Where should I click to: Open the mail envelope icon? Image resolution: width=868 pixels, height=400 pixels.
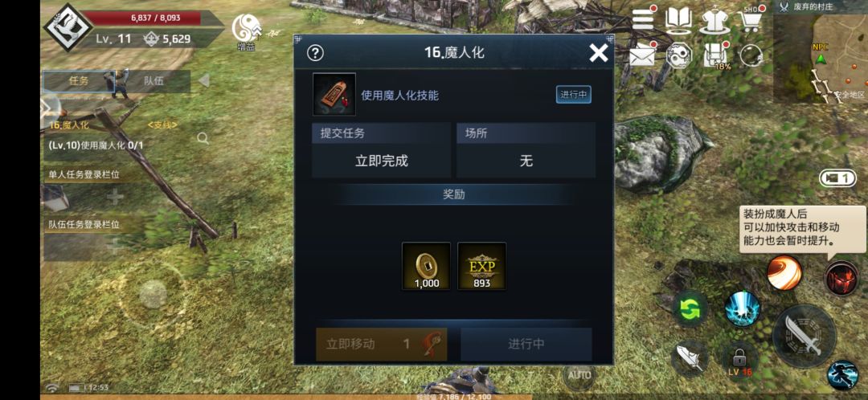click(643, 55)
